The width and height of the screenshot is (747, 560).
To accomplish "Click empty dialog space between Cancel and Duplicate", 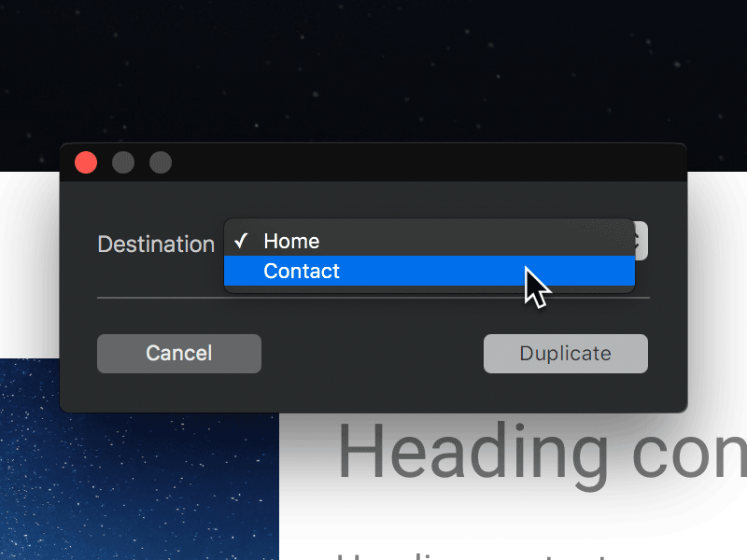I will pyautogui.click(x=373, y=354).
